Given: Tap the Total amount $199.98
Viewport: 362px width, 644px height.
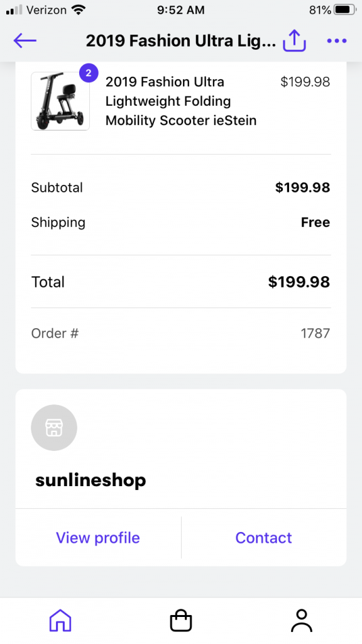Looking at the screenshot, I should click(299, 282).
